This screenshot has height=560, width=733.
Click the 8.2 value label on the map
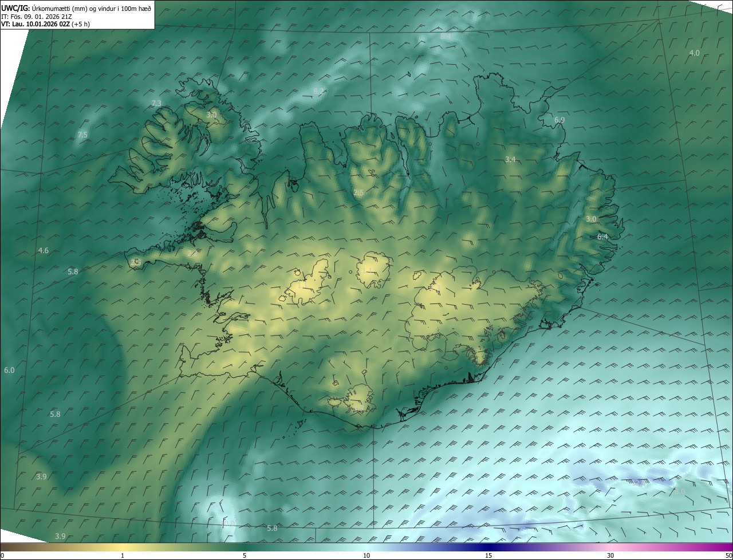point(318,91)
